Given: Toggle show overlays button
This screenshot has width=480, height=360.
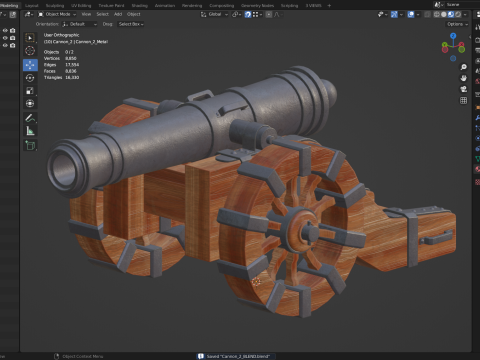Looking at the screenshot, I should pos(411,14).
